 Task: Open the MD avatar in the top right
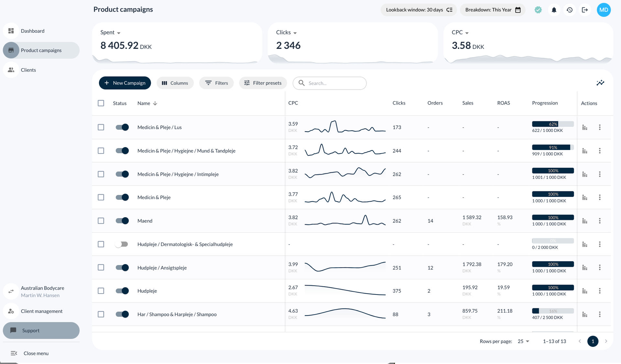point(604,10)
